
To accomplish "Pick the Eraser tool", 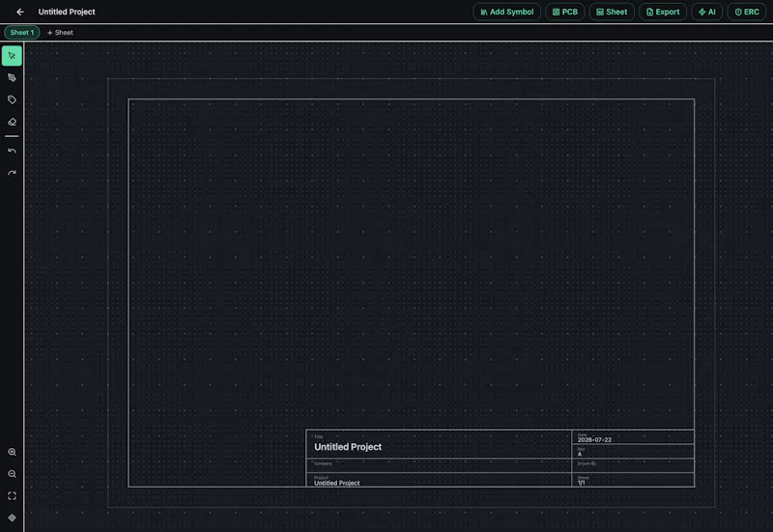I will point(12,122).
